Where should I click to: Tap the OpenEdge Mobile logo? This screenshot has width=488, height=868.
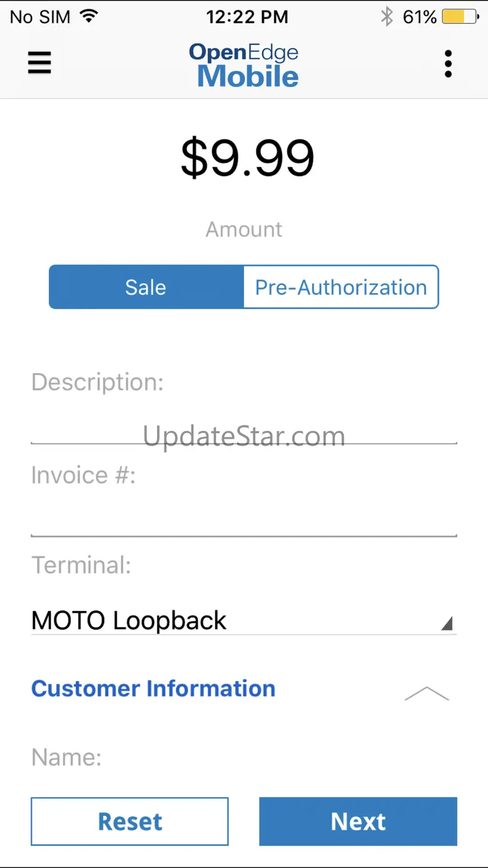(244, 64)
